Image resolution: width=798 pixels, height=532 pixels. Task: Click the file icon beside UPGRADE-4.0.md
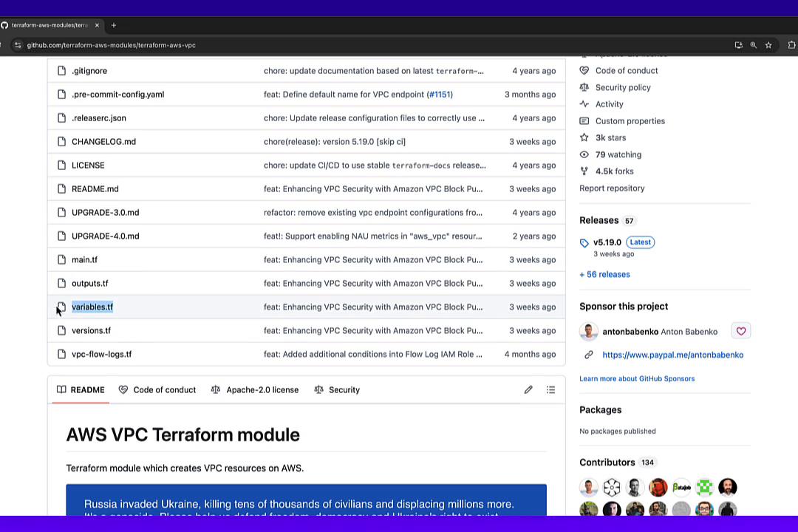click(x=61, y=236)
